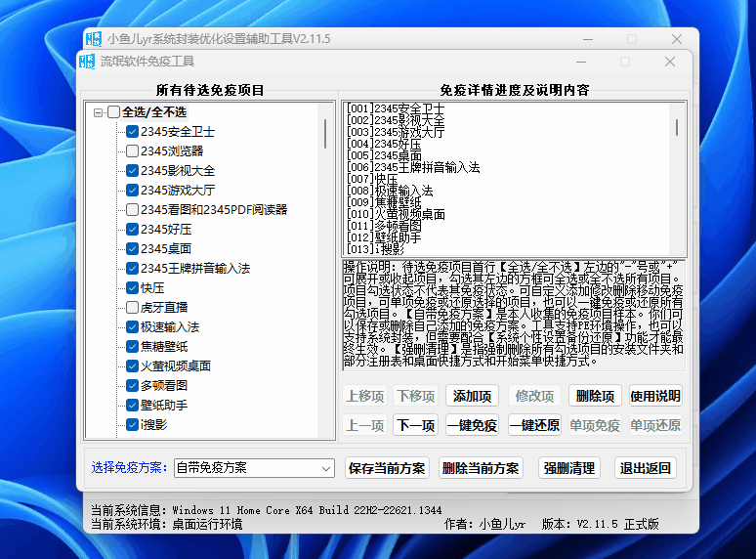Click the 选择免疫方案 blue label

pyautogui.click(x=129, y=467)
